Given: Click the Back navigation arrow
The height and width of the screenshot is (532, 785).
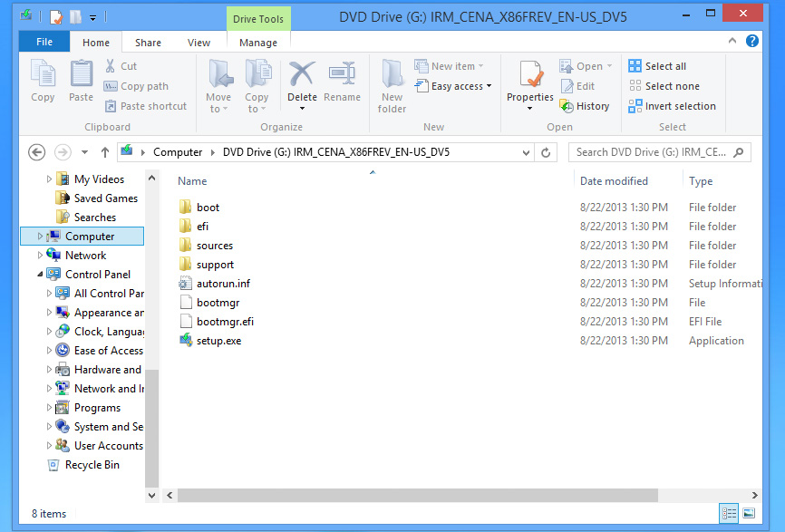Looking at the screenshot, I should tap(36, 152).
